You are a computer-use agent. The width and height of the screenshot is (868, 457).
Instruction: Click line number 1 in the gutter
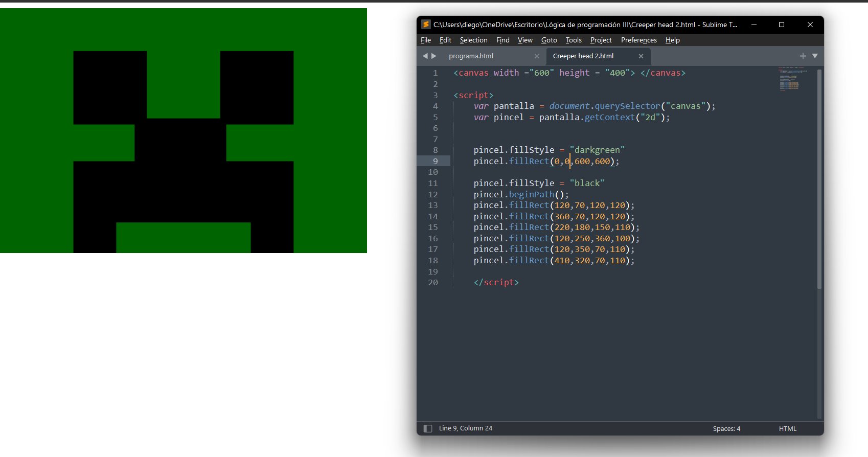click(x=435, y=73)
